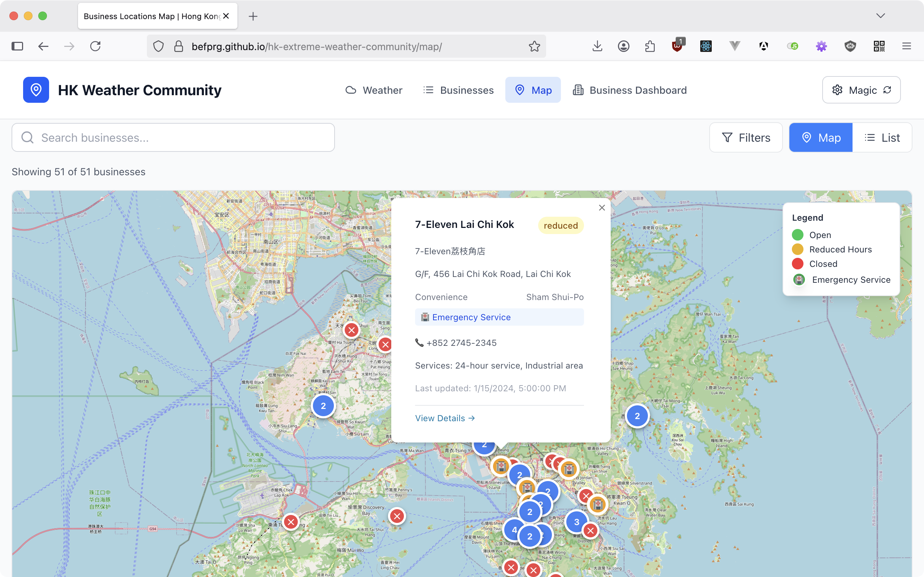Open the browser hamburger menu

[906, 47]
